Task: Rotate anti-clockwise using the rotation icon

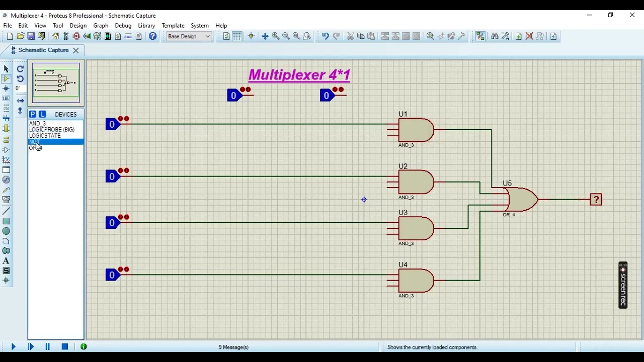Action: click(x=20, y=79)
